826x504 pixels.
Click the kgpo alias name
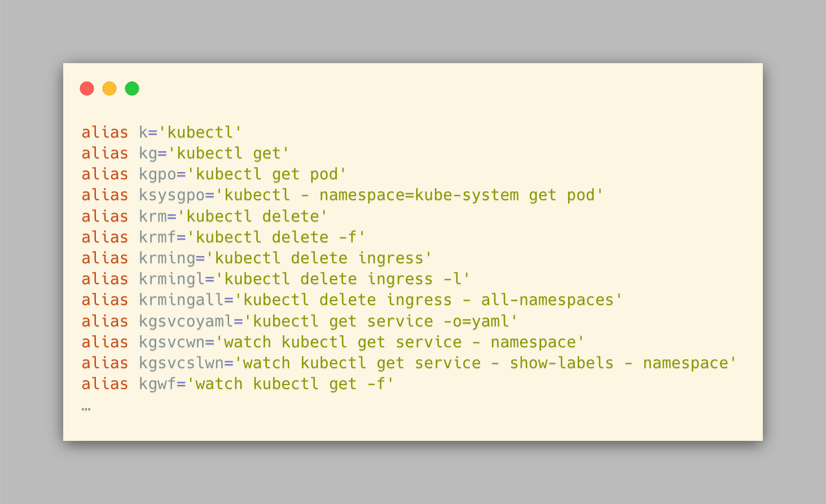157,174
